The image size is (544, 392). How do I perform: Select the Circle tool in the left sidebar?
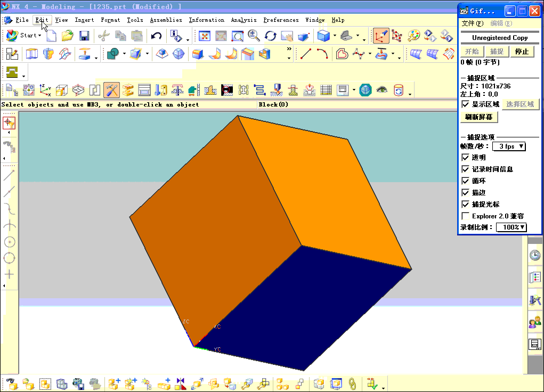click(10, 241)
